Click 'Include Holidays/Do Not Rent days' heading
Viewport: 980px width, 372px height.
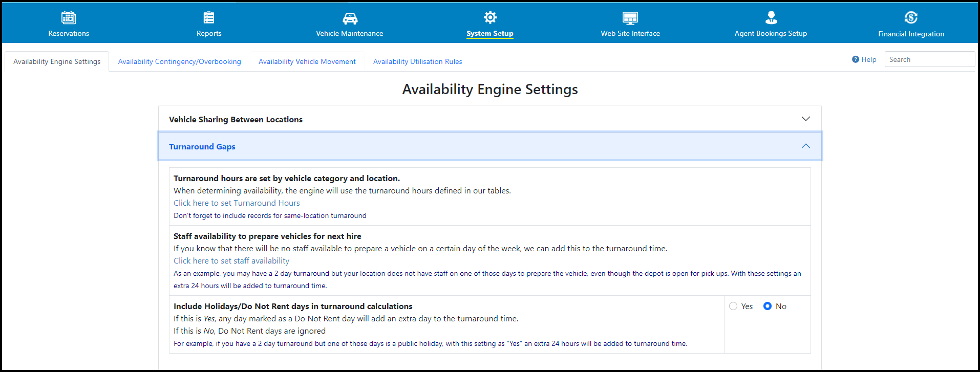[x=293, y=307]
